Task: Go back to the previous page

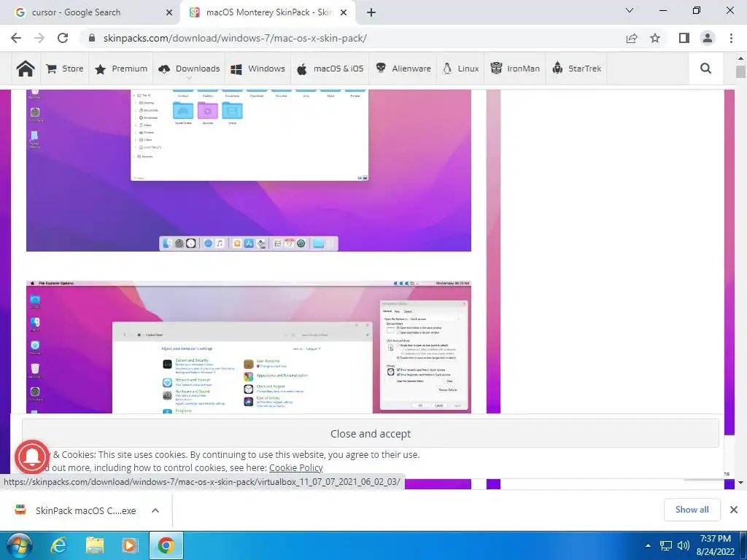Action: point(16,38)
